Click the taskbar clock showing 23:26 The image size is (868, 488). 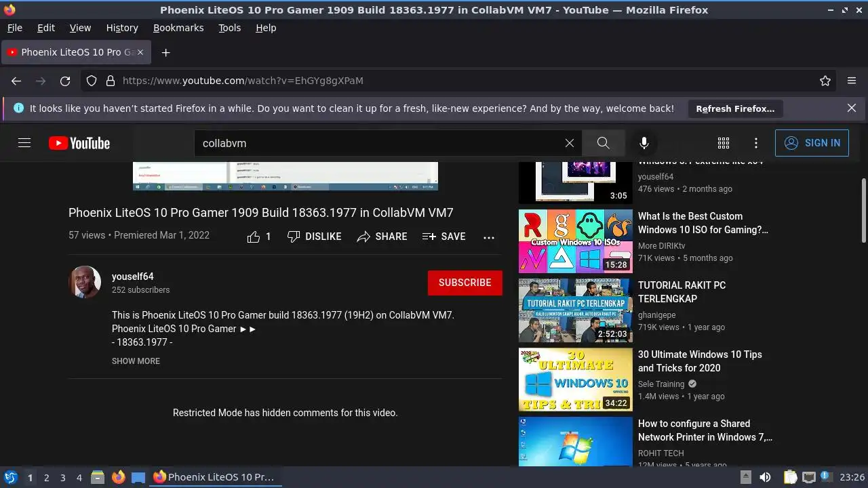tap(852, 478)
